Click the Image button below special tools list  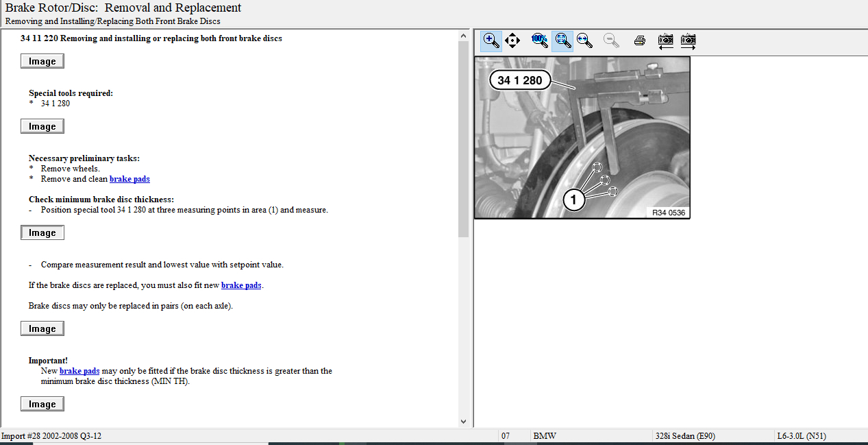click(42, 126)
